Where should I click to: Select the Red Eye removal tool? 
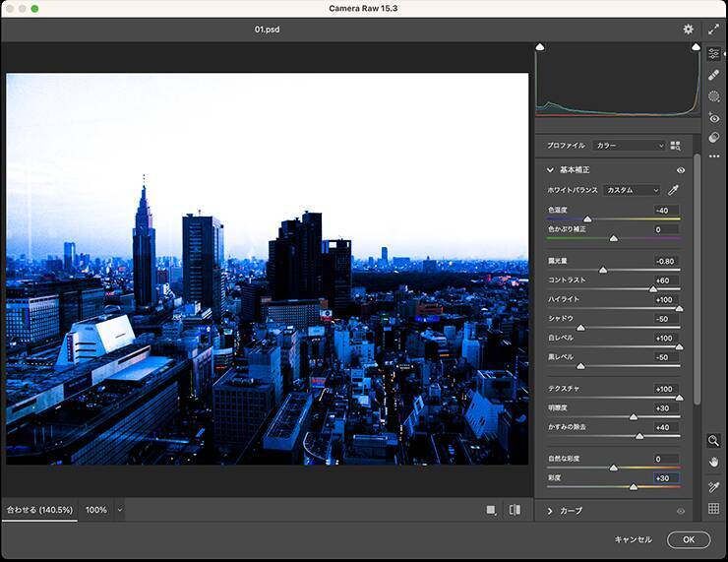point(714,117)
